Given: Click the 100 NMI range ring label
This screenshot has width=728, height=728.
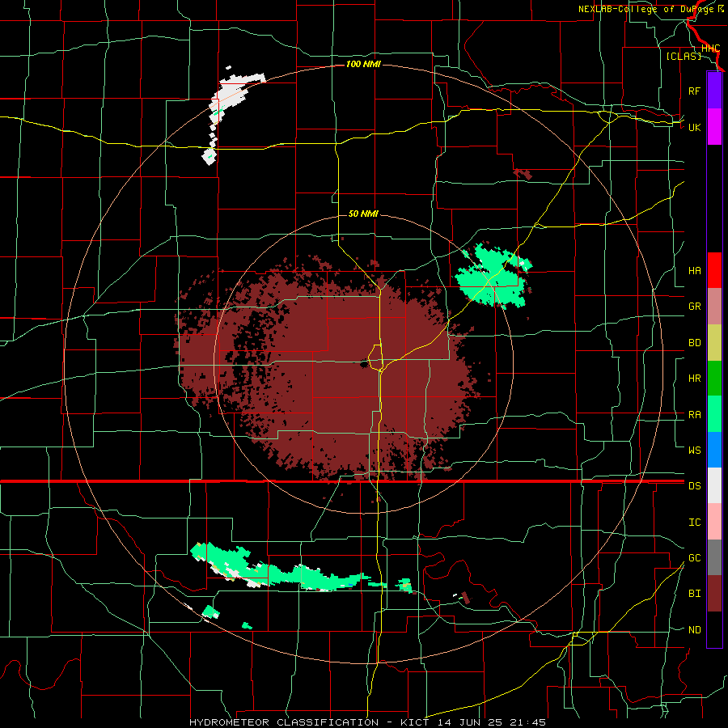Looking at the screenshot, I should click(x=363, y=64).
